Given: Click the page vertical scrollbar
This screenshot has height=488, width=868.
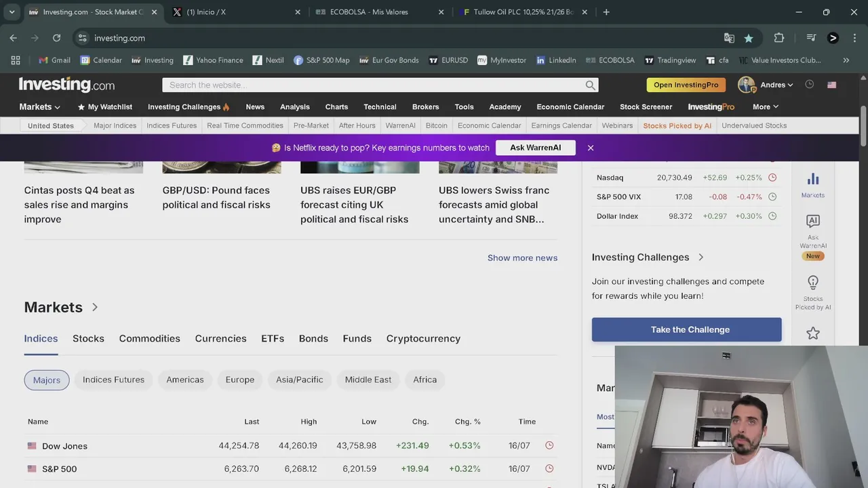Looking at the screenshot, I should click(863, 126).
